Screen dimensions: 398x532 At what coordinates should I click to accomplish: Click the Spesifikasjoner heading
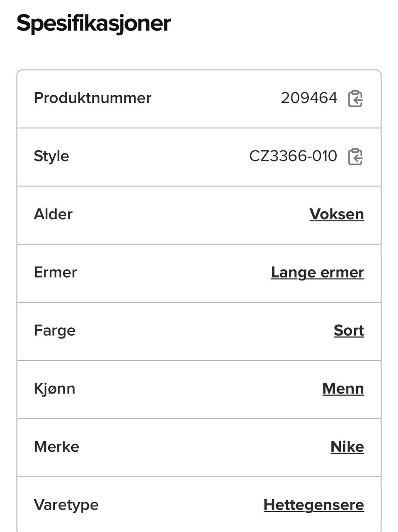pos(94,23)
